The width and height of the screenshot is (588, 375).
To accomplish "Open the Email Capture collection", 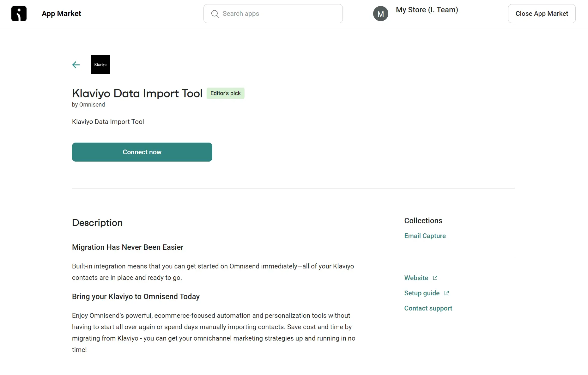I will click(425, 236).
